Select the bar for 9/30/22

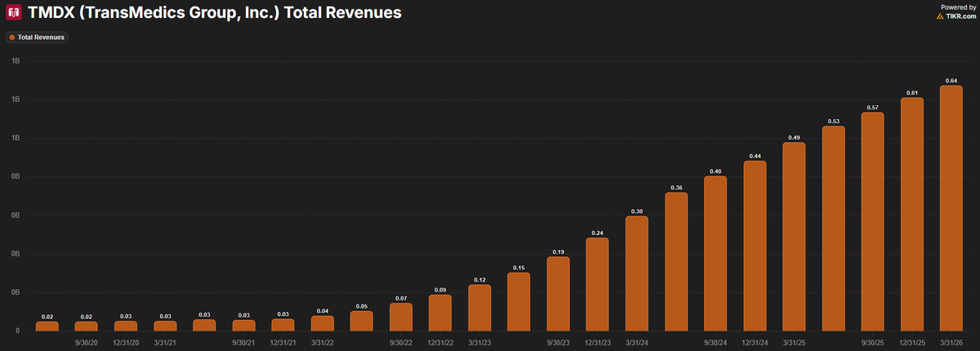coord(401,317)
